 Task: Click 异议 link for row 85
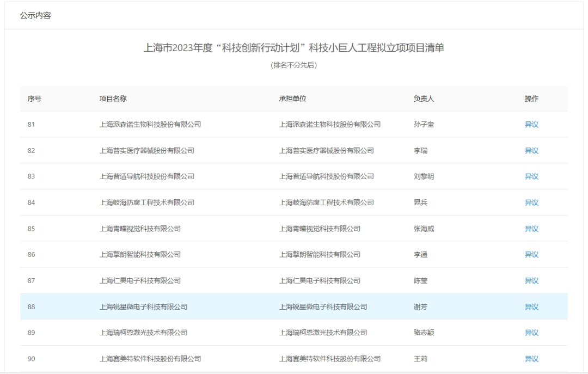pyautogui.click(x=531, y=229)
